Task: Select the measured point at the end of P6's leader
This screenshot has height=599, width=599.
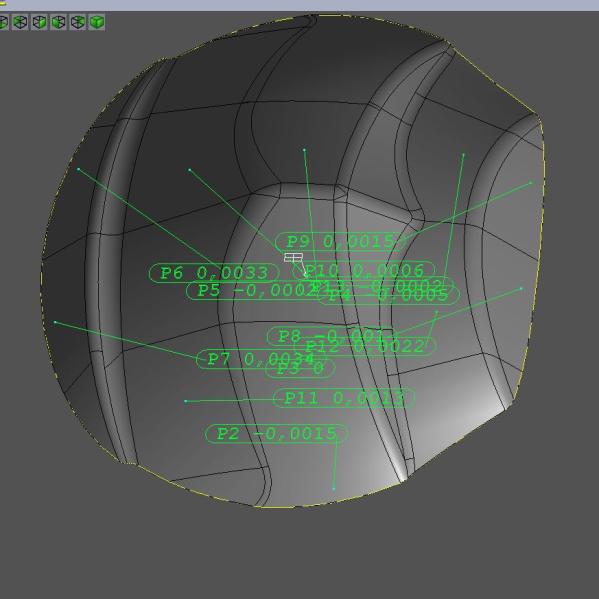Action: (79, 169)
